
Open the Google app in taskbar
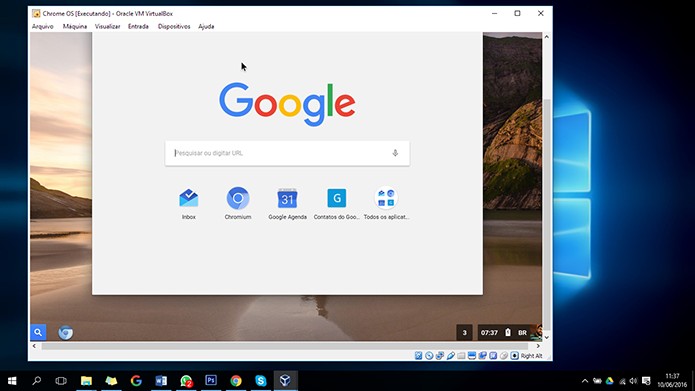coord(136,381)
